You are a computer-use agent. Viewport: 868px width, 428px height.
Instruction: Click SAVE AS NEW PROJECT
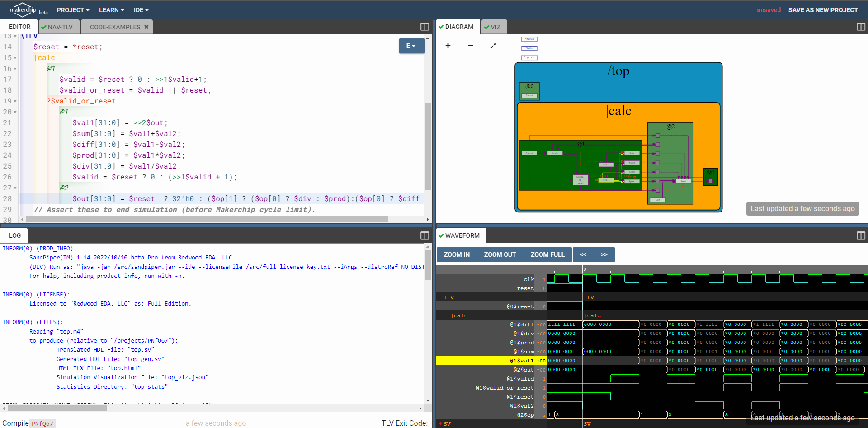click(x=823, y=9)
